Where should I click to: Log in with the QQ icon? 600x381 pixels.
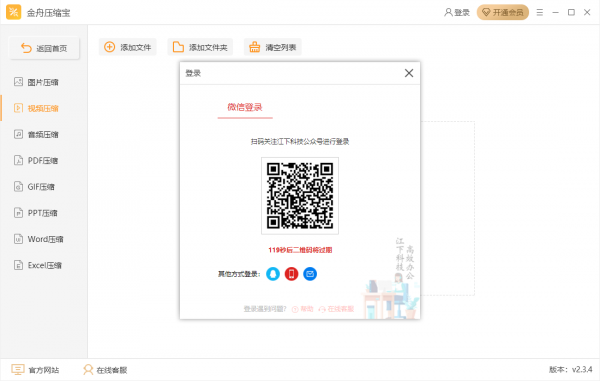[273, 274]
